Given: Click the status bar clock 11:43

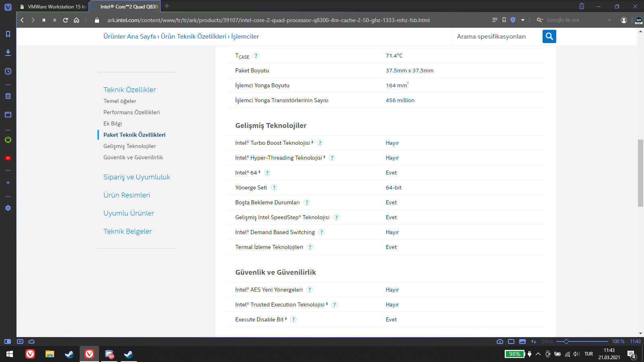Looking at the screenshot, I should pos(635,341).
